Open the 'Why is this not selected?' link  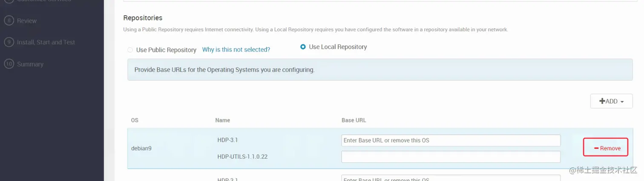pyautogui.click(x=236, y=50)
